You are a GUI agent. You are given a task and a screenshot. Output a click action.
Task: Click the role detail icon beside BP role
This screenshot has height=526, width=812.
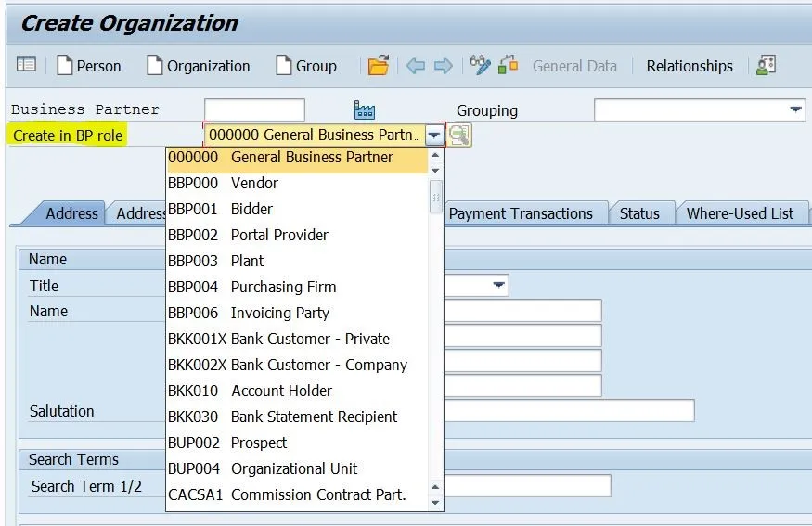(459, 135)
